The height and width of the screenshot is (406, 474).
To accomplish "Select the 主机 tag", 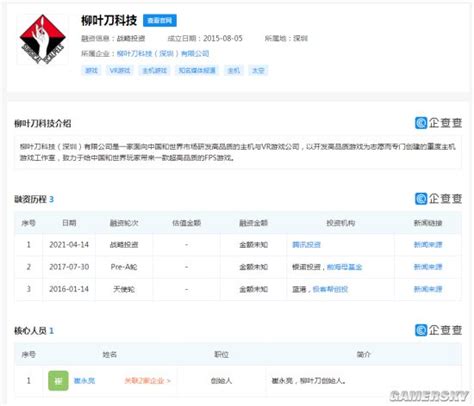I will [234, 70].
